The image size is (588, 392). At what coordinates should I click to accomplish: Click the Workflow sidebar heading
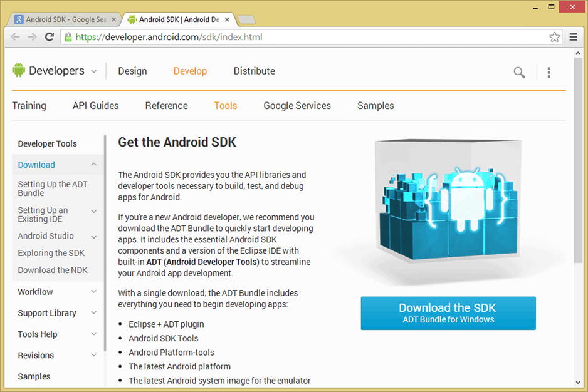[35, 292]
